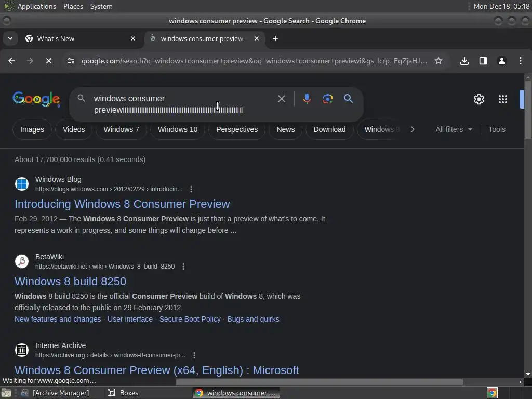The height and width of the screenshot is (399, 532).
Task: Show more filter chips with right chevron
Action: (412, 129)
